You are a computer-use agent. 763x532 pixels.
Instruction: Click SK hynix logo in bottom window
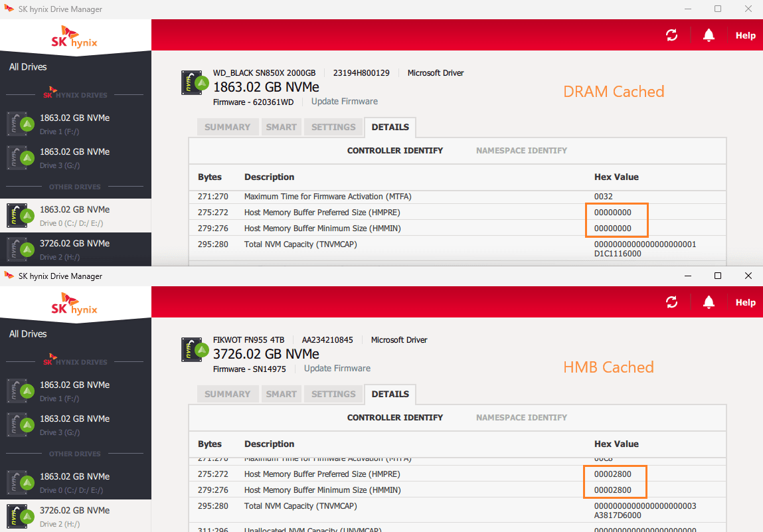74,304
